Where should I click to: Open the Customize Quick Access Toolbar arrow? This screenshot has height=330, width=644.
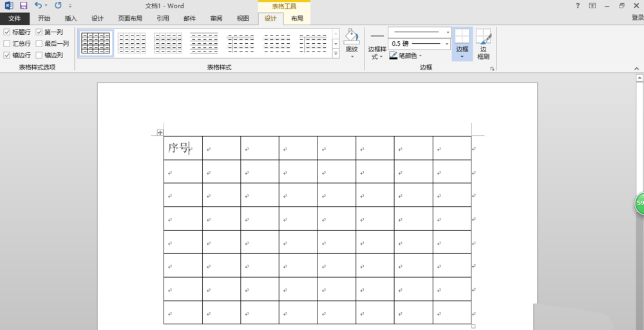pyautogui.click(x=70, y=6)
